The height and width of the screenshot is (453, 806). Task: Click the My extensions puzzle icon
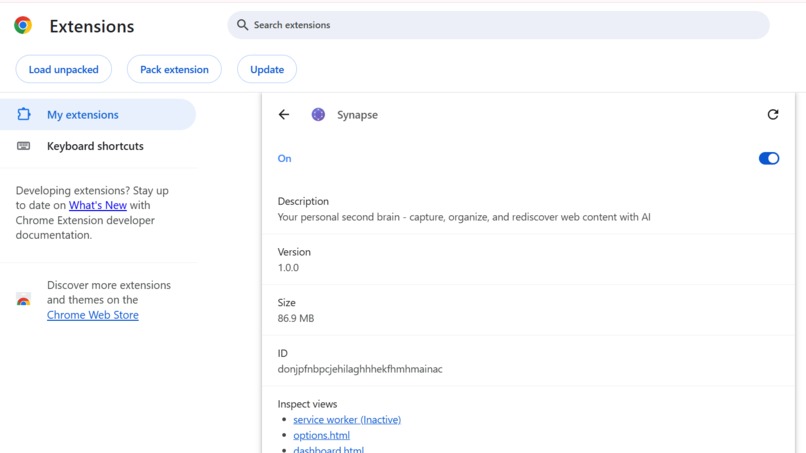pyautogui.click(x=24, y=114)
